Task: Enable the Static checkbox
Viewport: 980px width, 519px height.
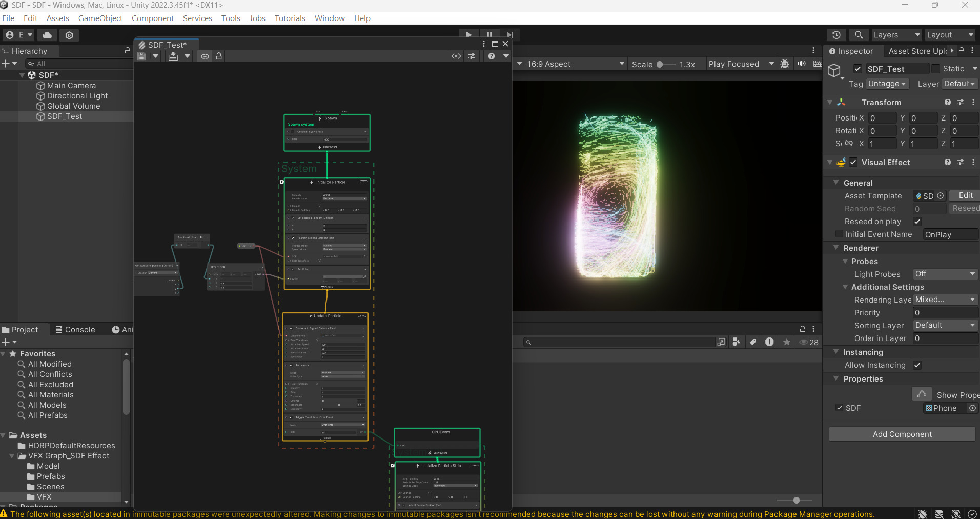Action: click(x=936, y=69)
